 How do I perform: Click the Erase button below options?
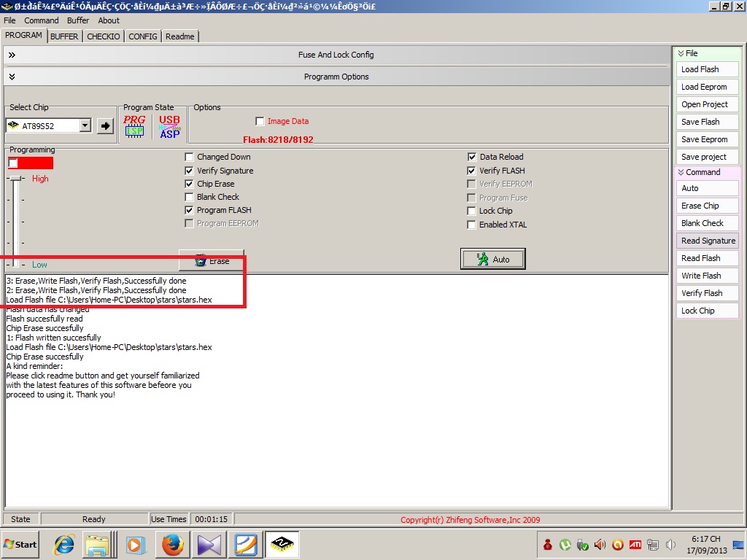coord(212,261)
